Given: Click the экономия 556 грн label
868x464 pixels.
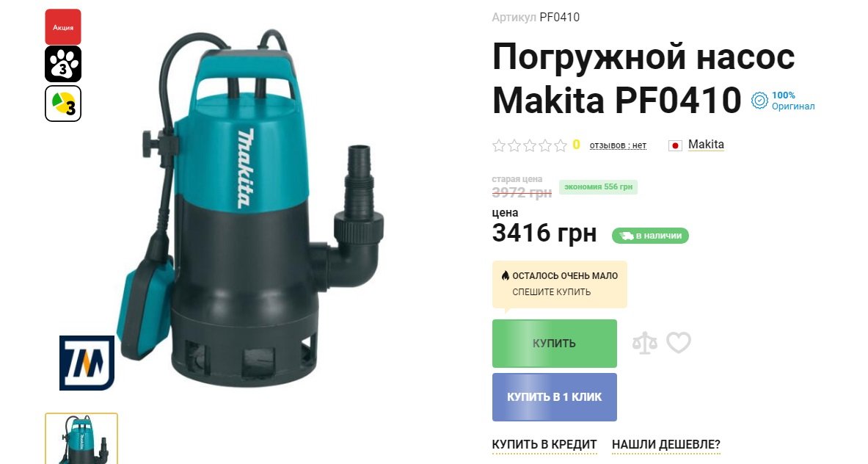Looking at the screenshot, I should (x=599, y=187).
